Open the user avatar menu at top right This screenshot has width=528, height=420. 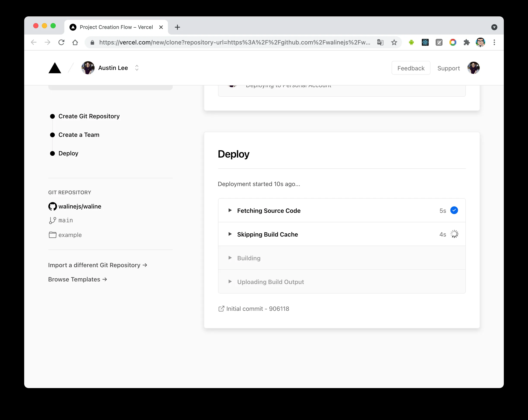[473, 68]
